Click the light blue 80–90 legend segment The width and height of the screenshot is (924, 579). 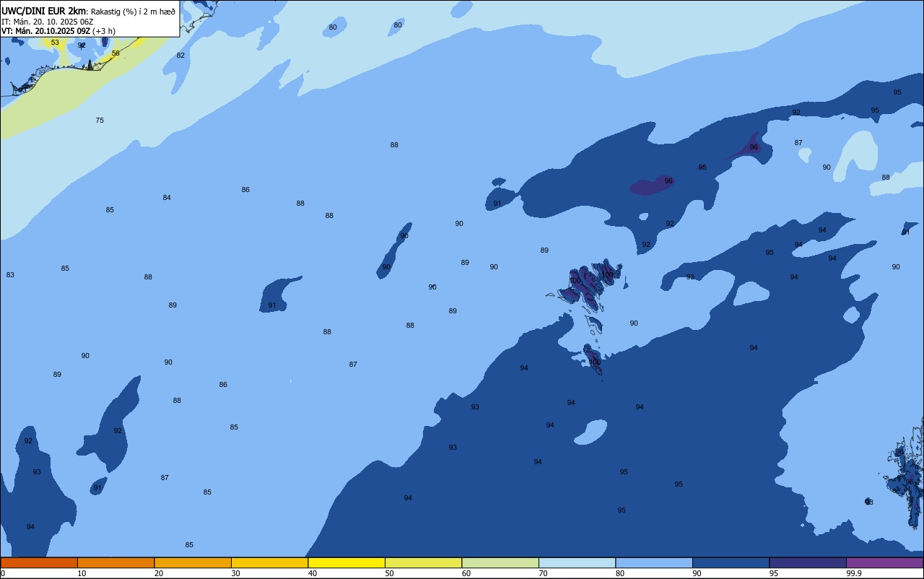(654, 562)
